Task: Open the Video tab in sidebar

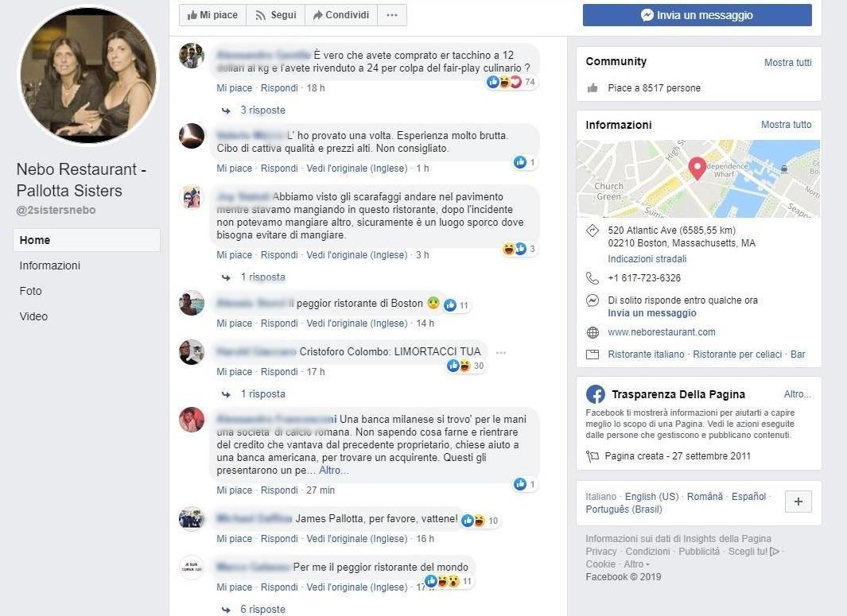Action: click(x=33, y=316)
